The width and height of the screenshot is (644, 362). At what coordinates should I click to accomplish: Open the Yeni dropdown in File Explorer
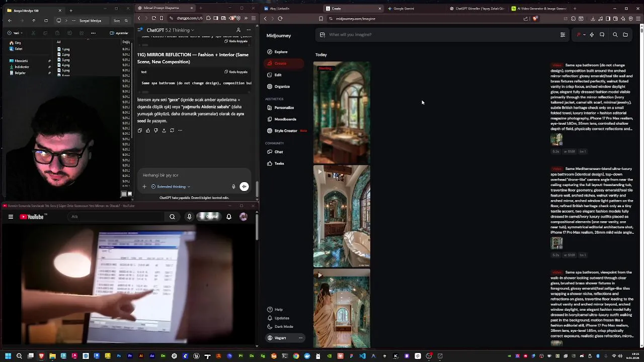point(14,33)
